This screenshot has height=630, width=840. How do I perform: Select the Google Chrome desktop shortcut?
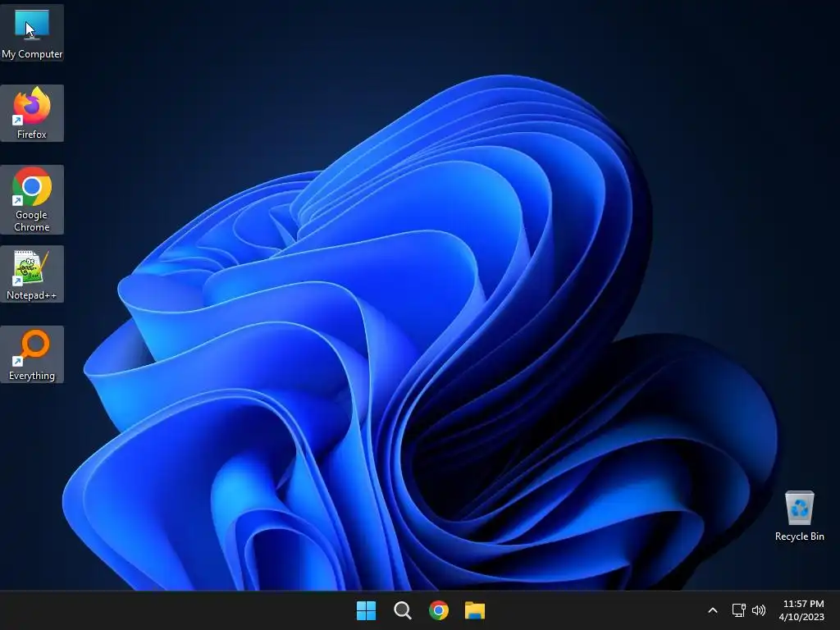(32, 199)
